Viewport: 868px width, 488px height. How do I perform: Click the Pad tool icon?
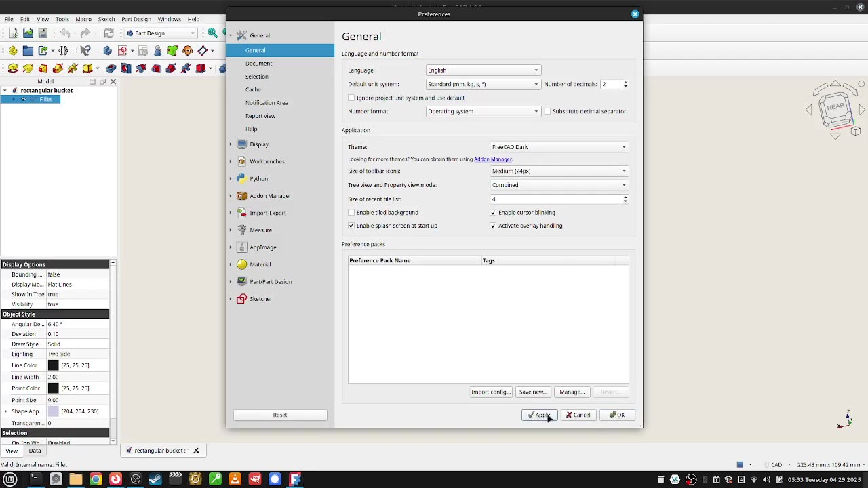tap(13, 68)
